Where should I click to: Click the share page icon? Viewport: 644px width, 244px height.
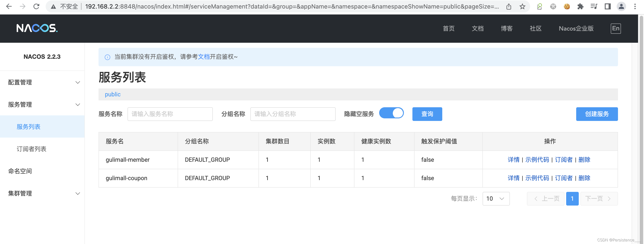[509, 6]
